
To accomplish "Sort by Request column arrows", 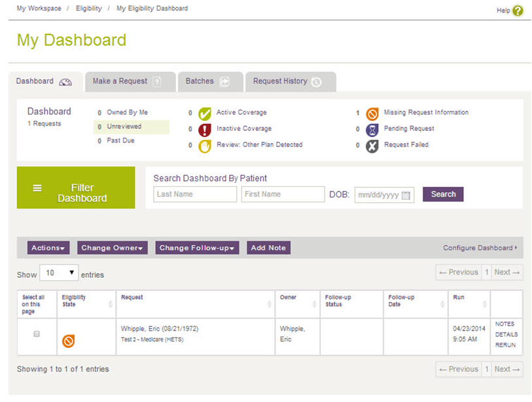I will pos(269,304).
